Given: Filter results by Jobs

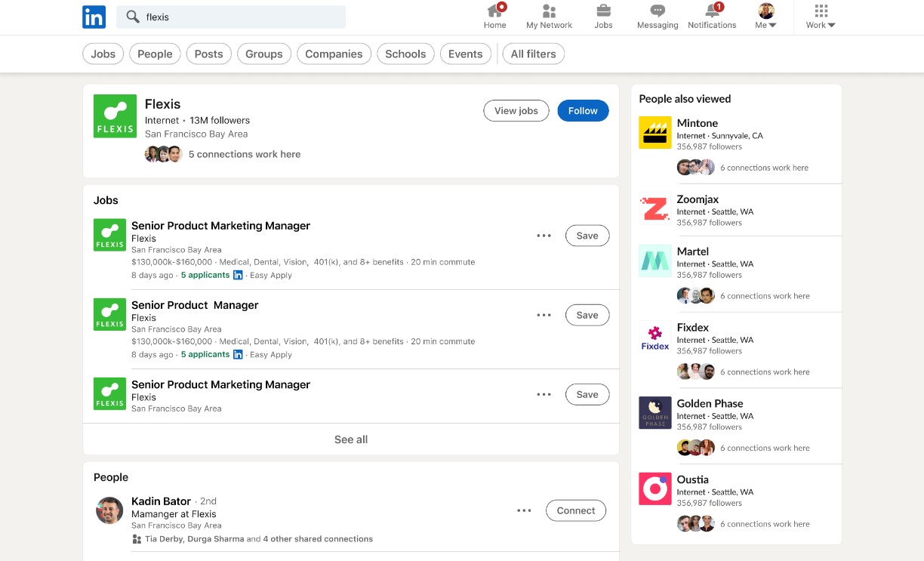Looking at the screenshot, I should [x=103, y=54].
